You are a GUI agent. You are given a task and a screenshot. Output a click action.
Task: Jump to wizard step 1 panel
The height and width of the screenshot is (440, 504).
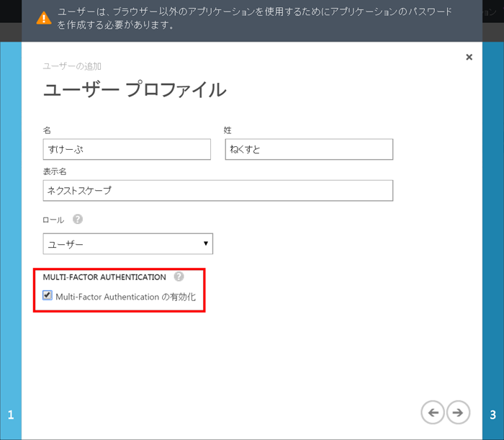(11, 241)
